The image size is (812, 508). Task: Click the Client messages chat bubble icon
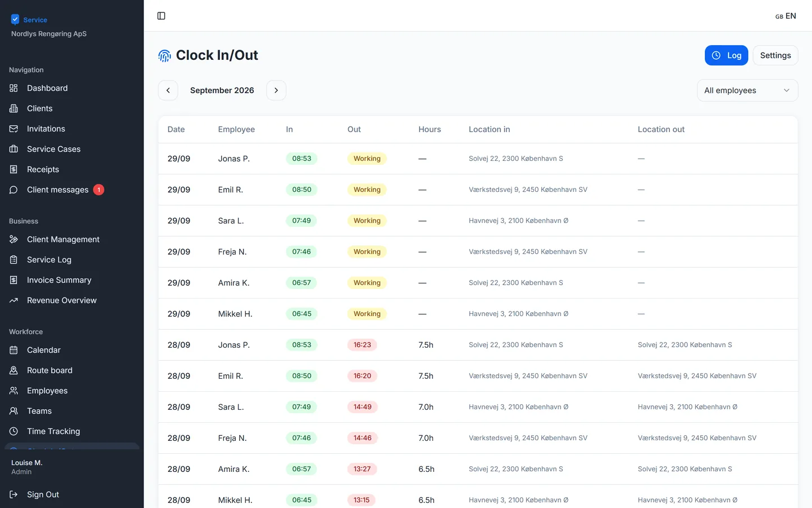(14, 190)
